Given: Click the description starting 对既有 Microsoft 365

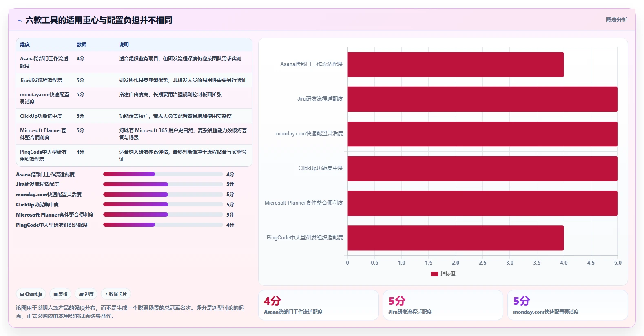Looking at the screenshot, I should pos(183,134).
